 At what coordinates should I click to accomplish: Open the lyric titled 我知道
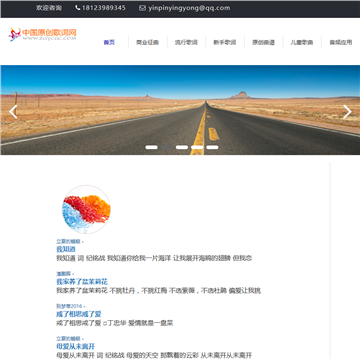(66, 249)
